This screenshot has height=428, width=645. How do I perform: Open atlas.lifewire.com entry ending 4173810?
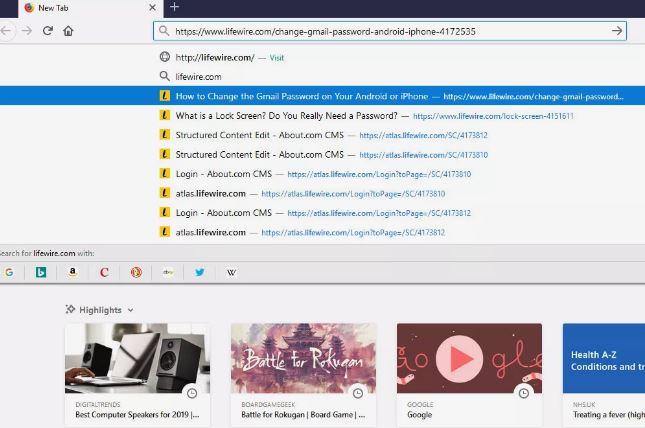point(322,193)
